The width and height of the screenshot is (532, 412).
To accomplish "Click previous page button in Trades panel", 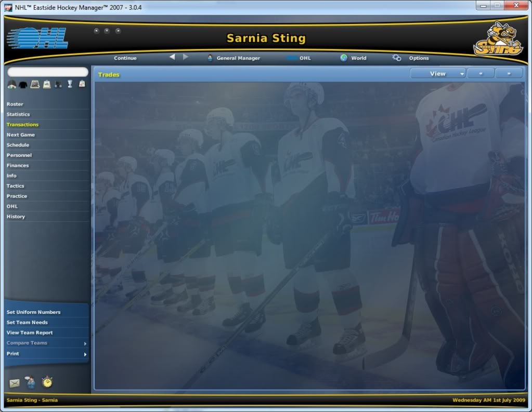I will click(481, 74).
